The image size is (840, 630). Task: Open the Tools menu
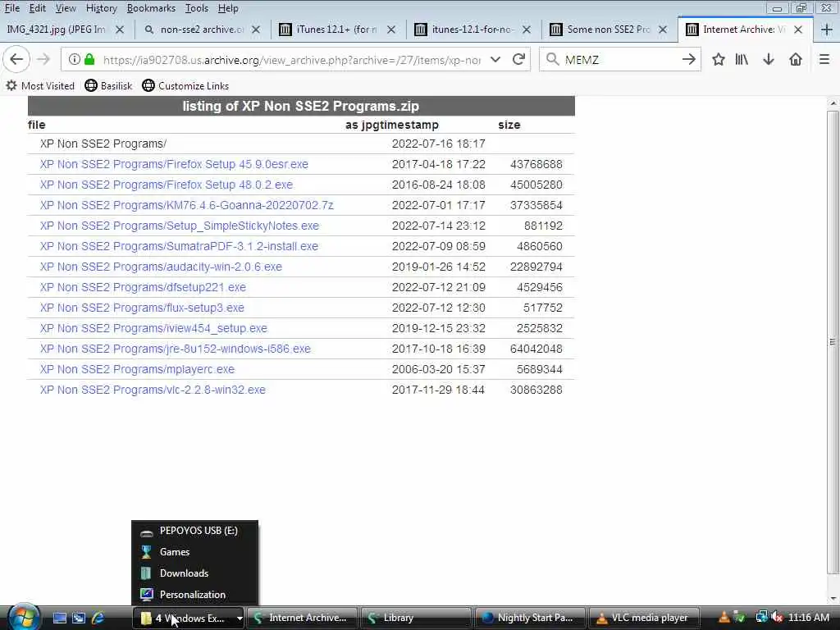(x=197, y=8)
